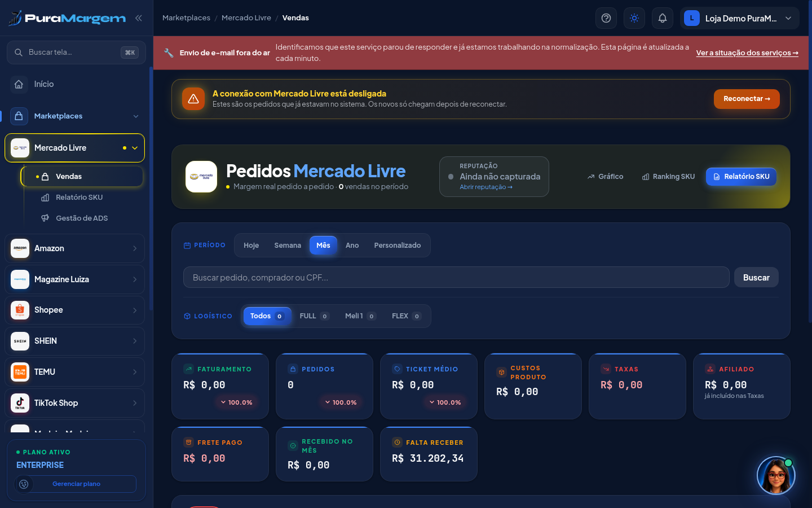
Task: Click the Início home icon
Action: coord(19,84)
